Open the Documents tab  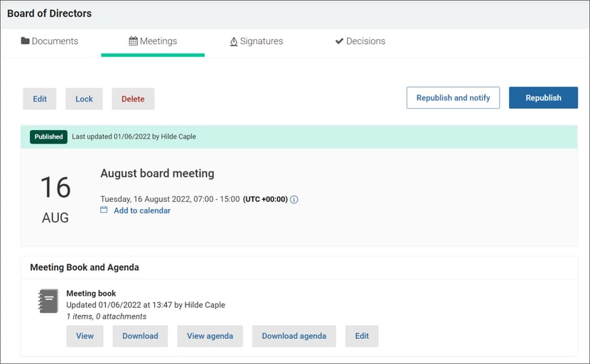click(x=49, y=41)
